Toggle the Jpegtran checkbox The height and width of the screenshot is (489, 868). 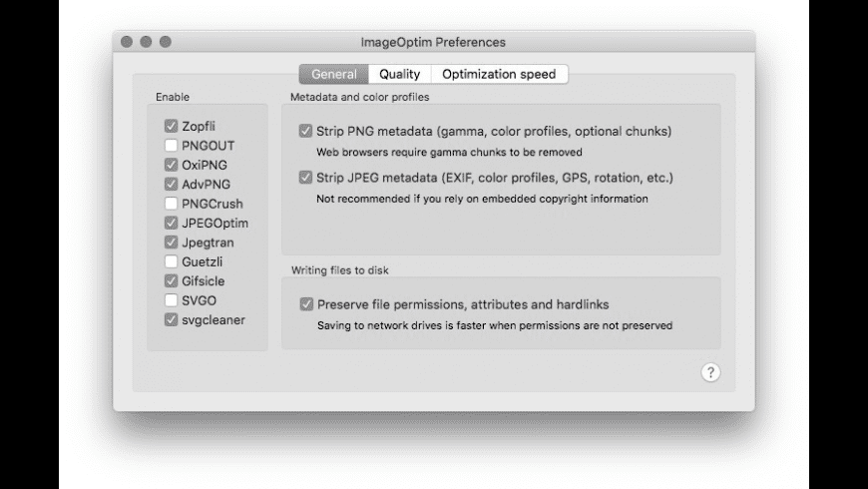pyautogui.click(x=172, y=243)
